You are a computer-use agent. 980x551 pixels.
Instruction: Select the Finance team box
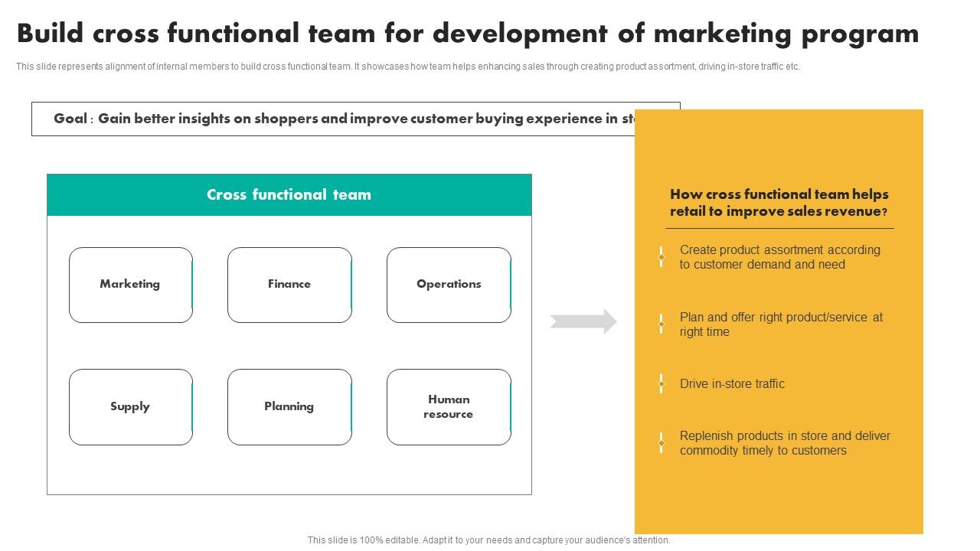[x=289, y=284]
